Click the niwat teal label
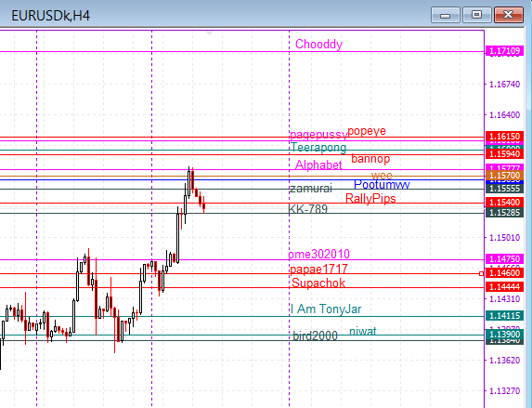This screenshot has height=408, width=532. click(x=363, y=331)
